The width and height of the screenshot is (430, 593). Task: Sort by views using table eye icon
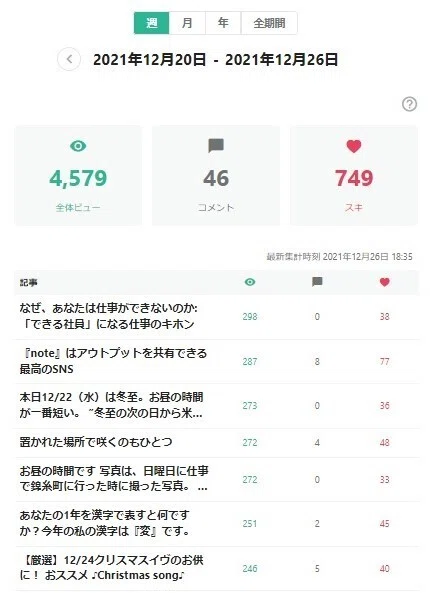[x=250, y=282]
